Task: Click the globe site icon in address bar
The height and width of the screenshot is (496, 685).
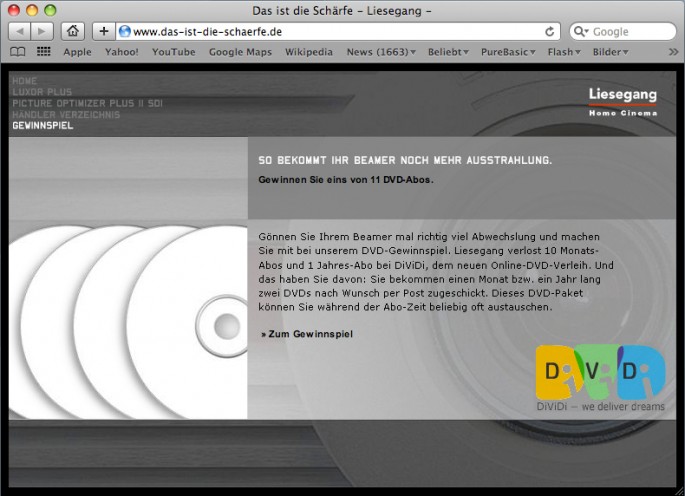Action: [125, 31]
